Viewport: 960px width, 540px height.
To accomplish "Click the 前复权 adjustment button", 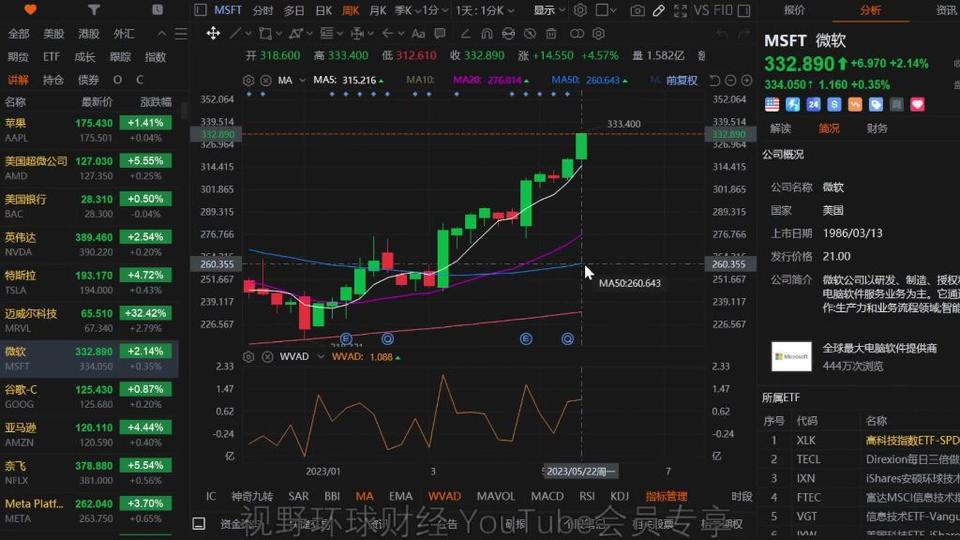I will point(681,80).
